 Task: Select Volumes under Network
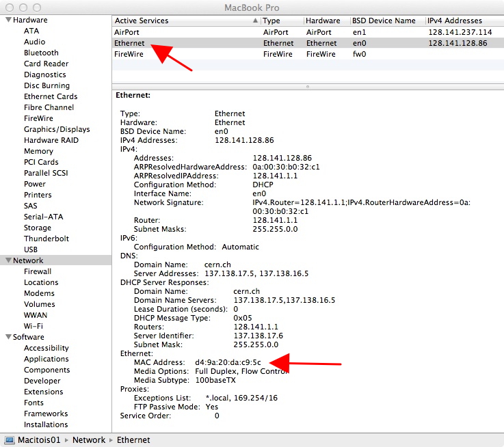39,304
